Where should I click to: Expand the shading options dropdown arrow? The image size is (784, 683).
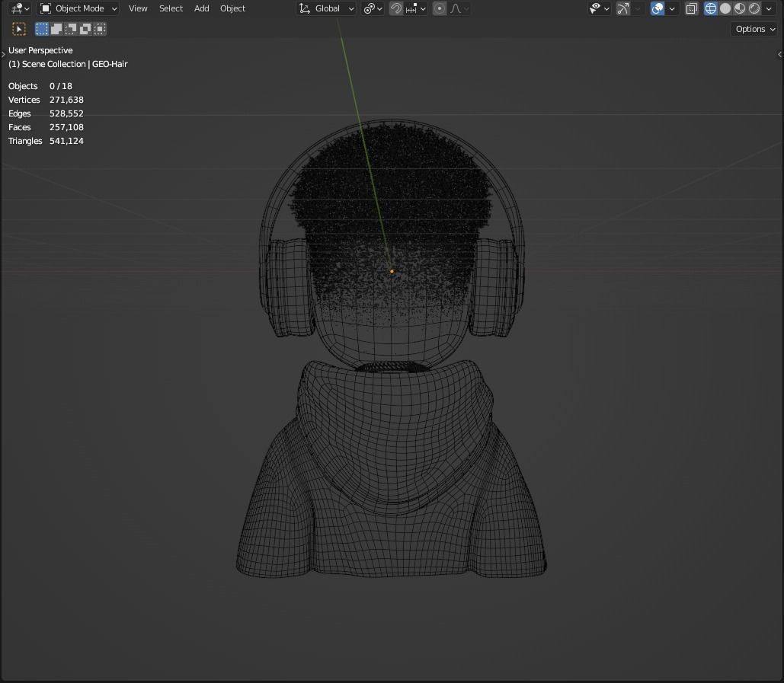(x=769, y=8)
